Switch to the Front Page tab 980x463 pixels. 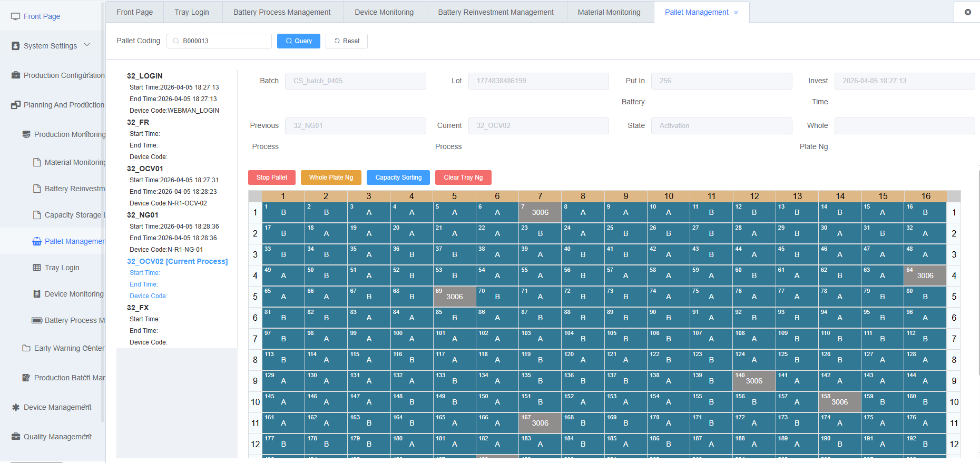(x=134, y=12)
